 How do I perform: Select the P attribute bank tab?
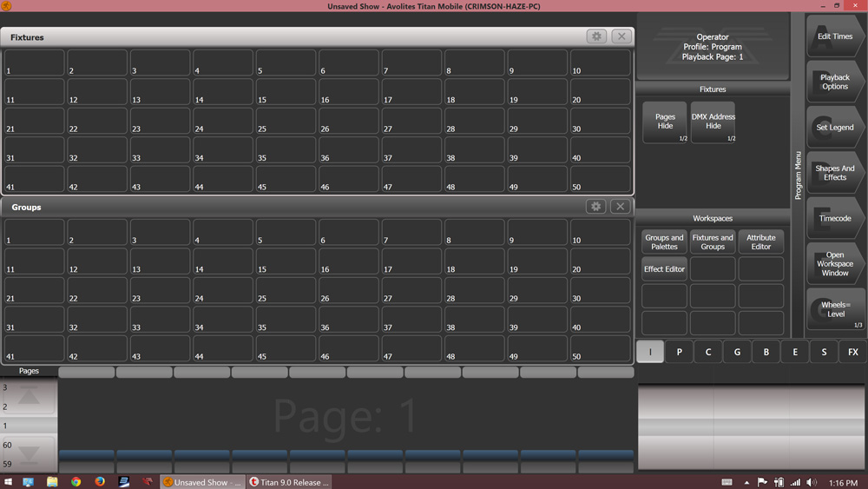(x=680, y=352)
